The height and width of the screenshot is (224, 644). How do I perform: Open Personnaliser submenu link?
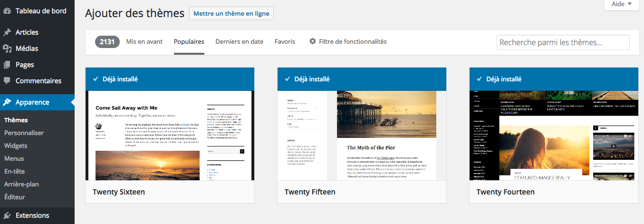24,133
